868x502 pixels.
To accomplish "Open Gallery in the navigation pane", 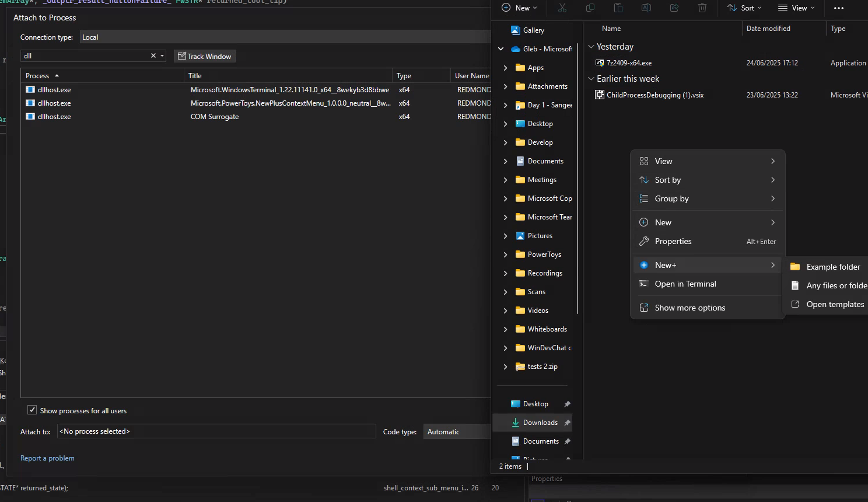I will 533,30.
